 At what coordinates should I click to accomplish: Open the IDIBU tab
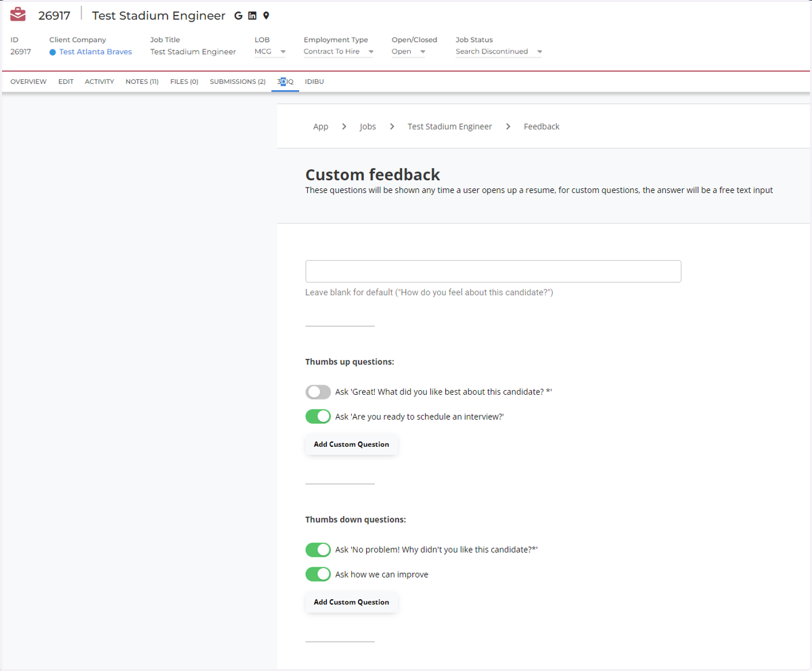[x=315, y=82]
